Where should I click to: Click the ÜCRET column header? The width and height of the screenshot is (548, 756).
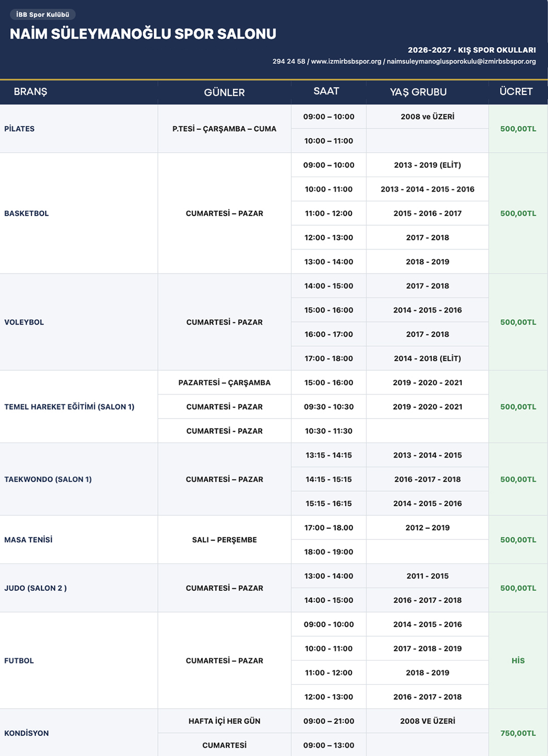coord(516,91)
